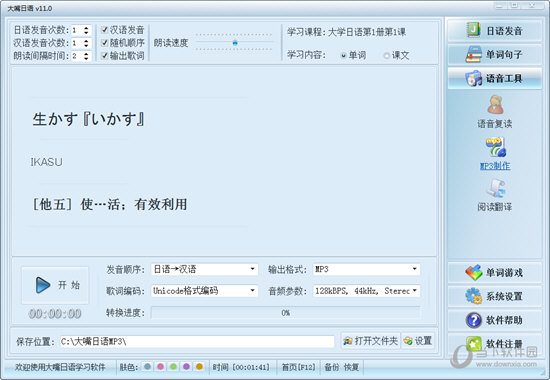The image size is (550, 380).
Task: Select the 课文 radio button
Action: [x=386, y=55]
